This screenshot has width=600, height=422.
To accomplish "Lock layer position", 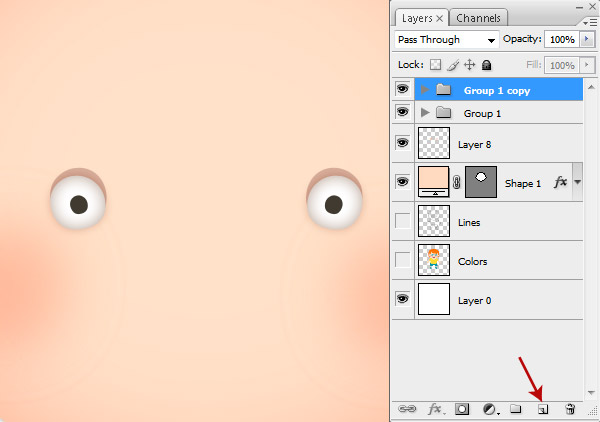I will [470, 65].
